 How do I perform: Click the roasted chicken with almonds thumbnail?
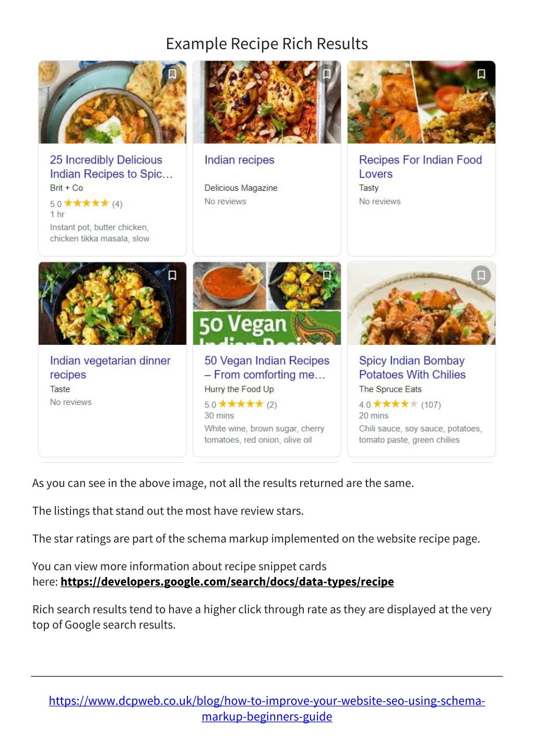pos(267,102)
